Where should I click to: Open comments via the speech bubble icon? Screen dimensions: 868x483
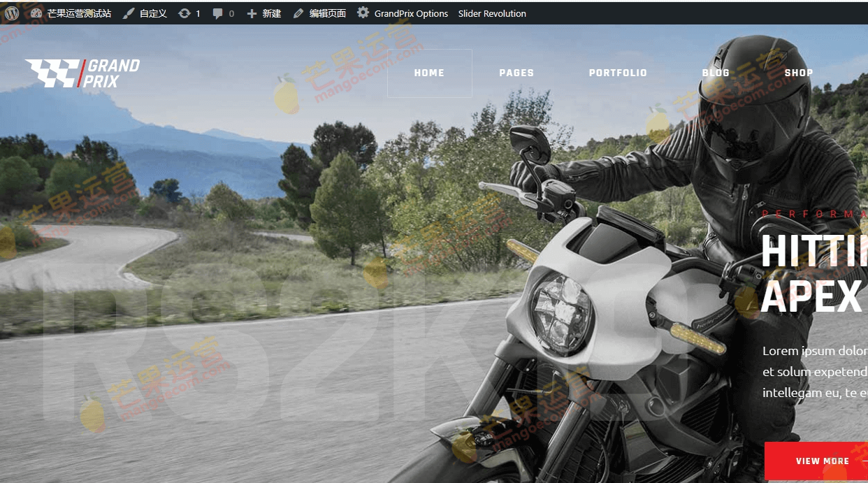point(219,13)
